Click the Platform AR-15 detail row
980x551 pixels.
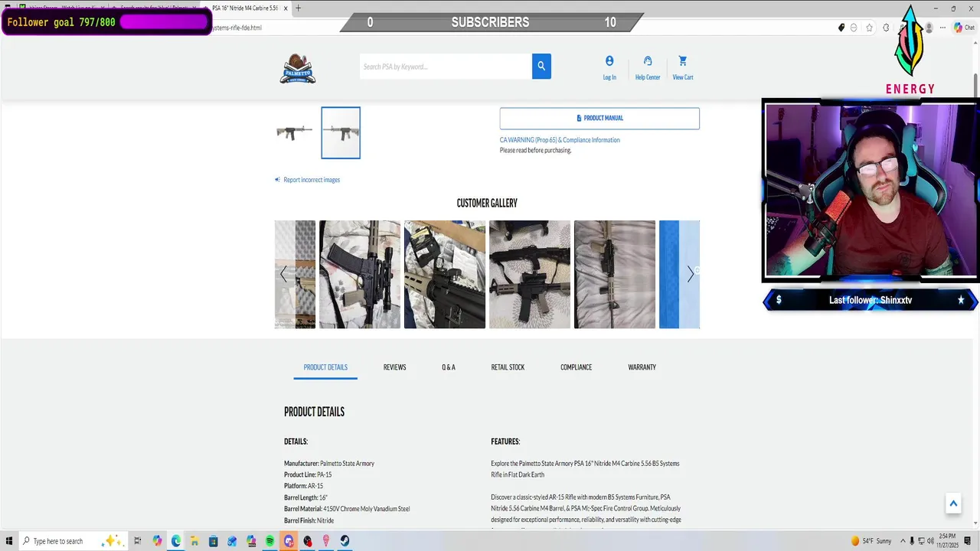[x=303, y=486]
